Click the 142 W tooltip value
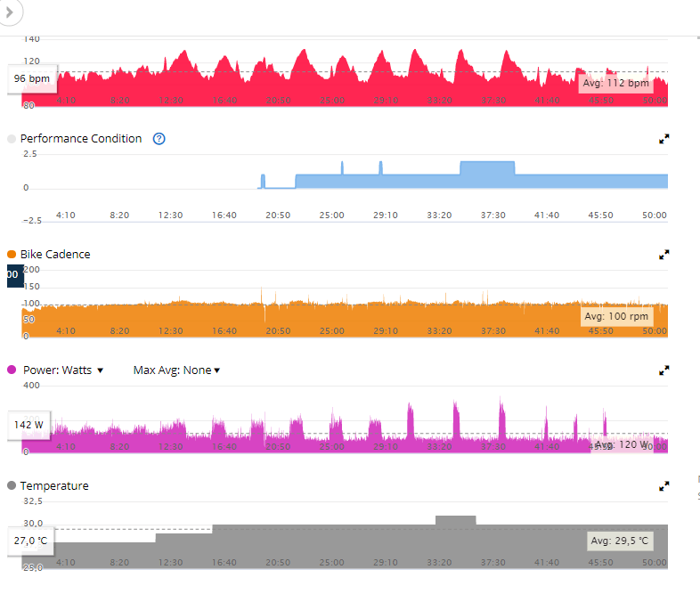The width and height of the screenshot is (700, 602). [x=28, y=425]
